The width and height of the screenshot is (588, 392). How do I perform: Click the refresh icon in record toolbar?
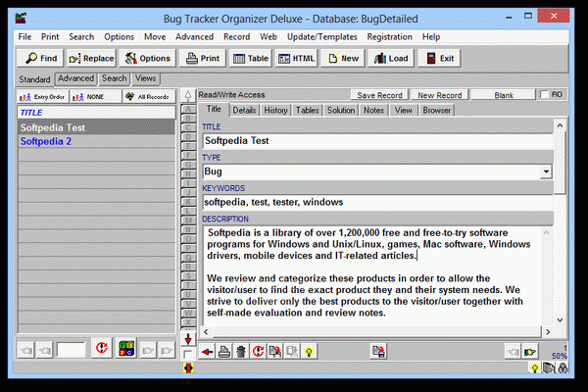coord(258,352)
